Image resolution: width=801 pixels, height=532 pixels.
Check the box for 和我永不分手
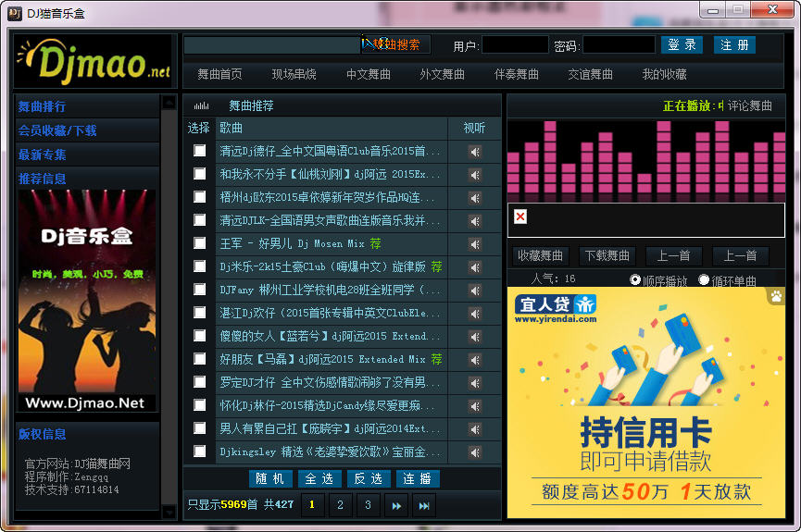200,174
